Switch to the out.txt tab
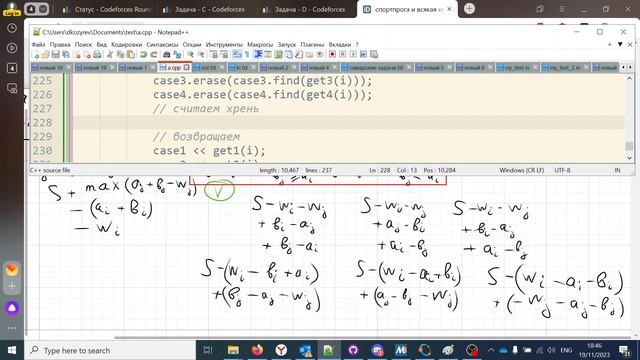The height and width of the screenshot is (360, 640). point(208,67)
